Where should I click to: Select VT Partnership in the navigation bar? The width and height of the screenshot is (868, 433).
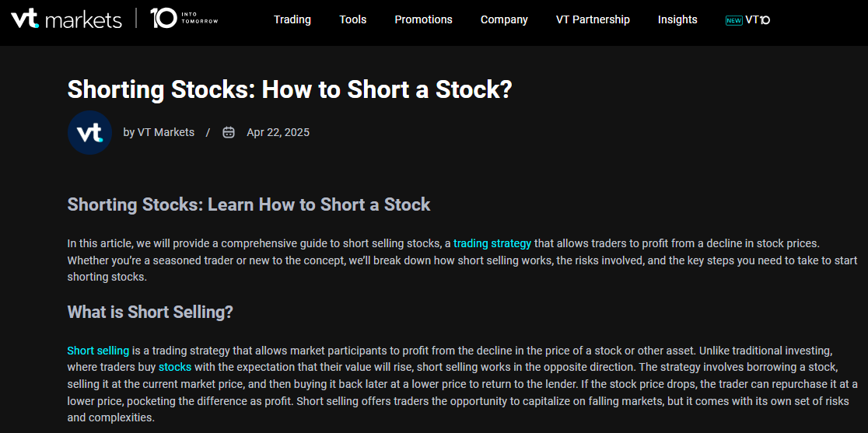pos(593,19)
